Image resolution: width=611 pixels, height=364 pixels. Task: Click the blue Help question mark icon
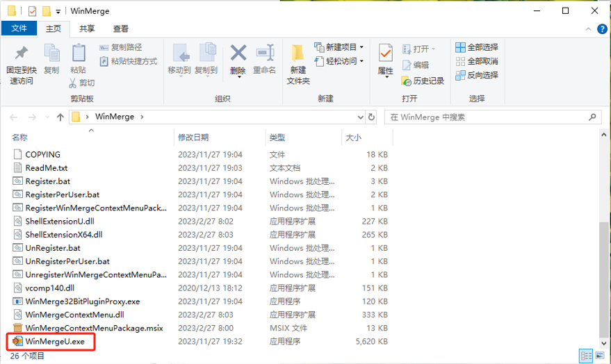click(602, 29)
